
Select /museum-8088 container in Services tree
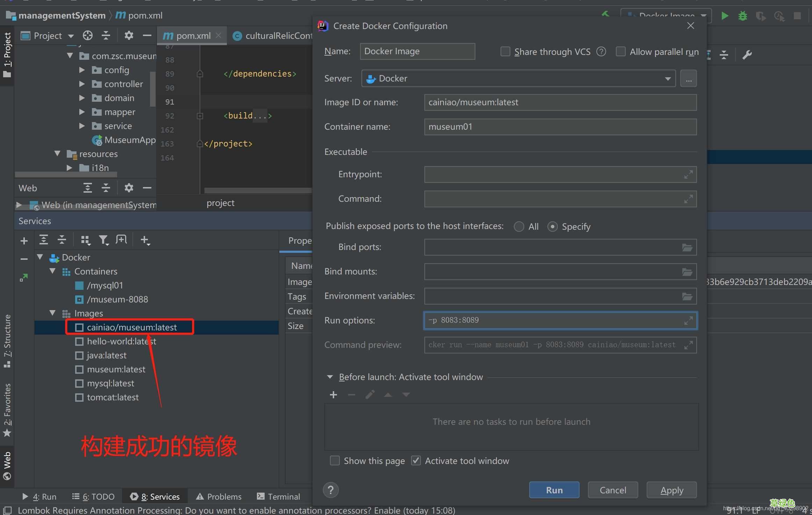pos(117,299)
